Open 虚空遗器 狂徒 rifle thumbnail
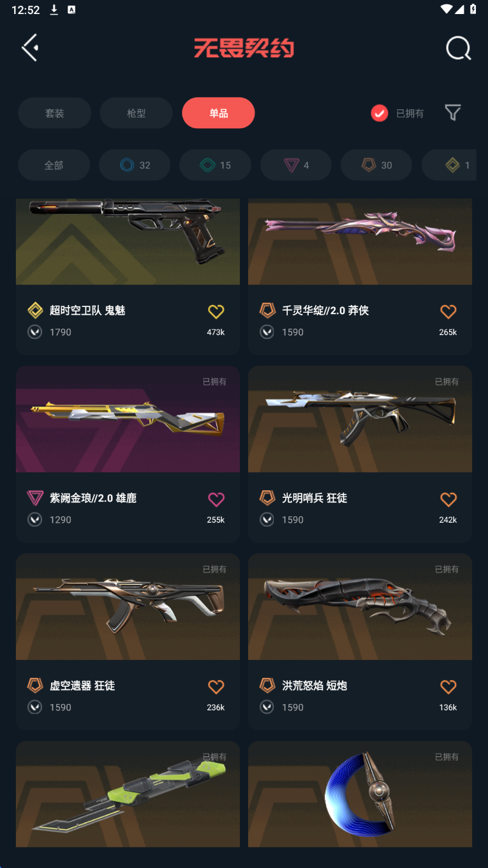The width and height of the screenshot is (488, 868). click(128, 606)
